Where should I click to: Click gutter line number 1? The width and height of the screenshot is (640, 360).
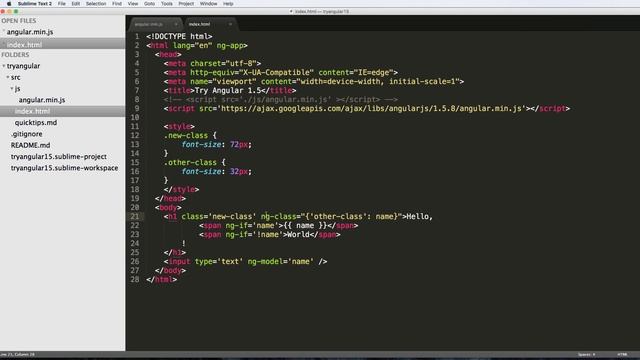point(137,37)
